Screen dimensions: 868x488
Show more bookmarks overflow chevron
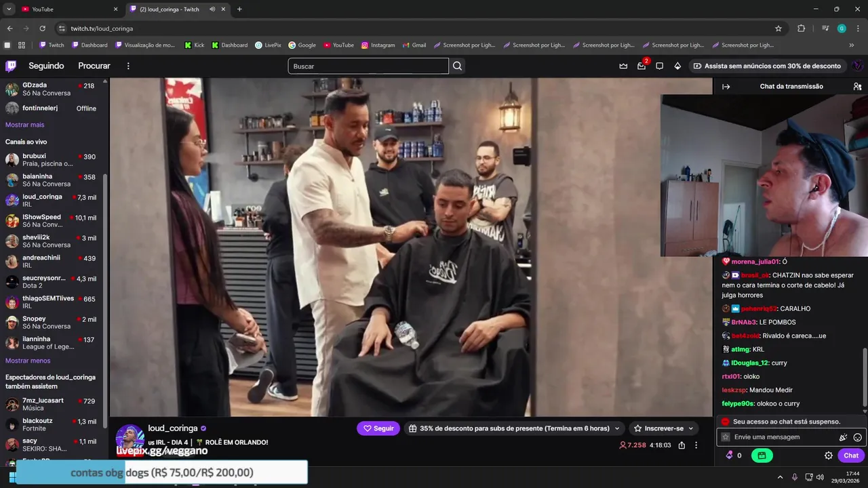coord(852,45)
